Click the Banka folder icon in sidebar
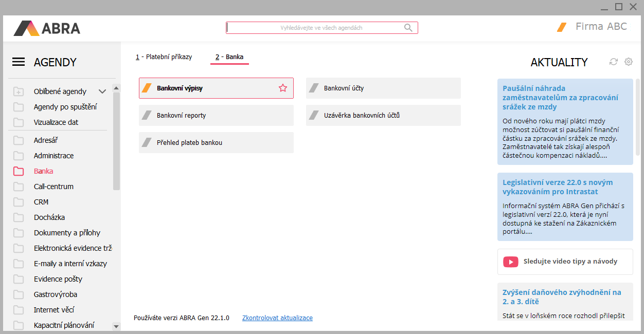This screenshot has height=334, width=644. (x=19, y=171)
